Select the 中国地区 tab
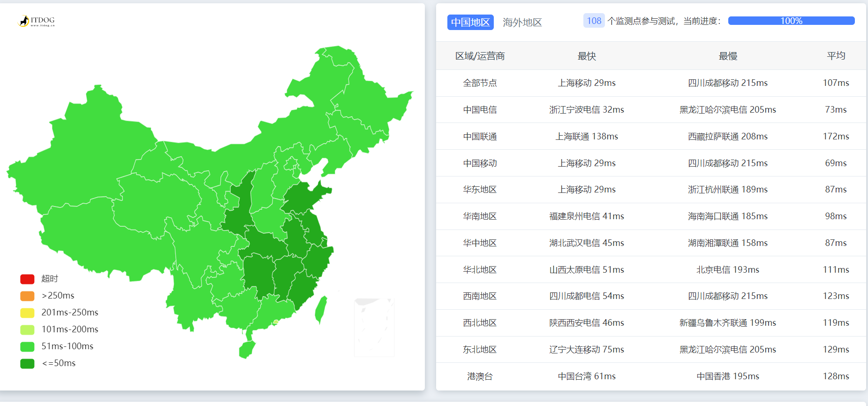The image size is (868, 406). point(470,22)
